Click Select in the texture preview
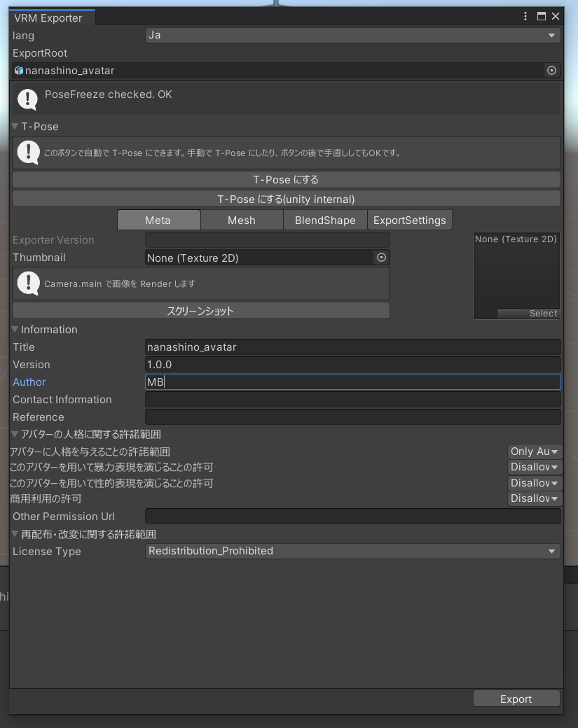The image size is (578, 728). pyautogui.click(x=528, y=314)
